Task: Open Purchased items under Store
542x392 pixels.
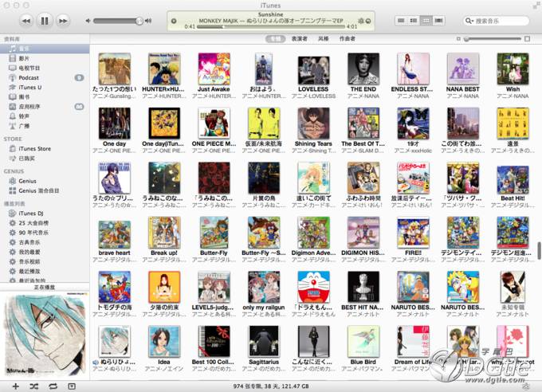Action: click(45, 159)
